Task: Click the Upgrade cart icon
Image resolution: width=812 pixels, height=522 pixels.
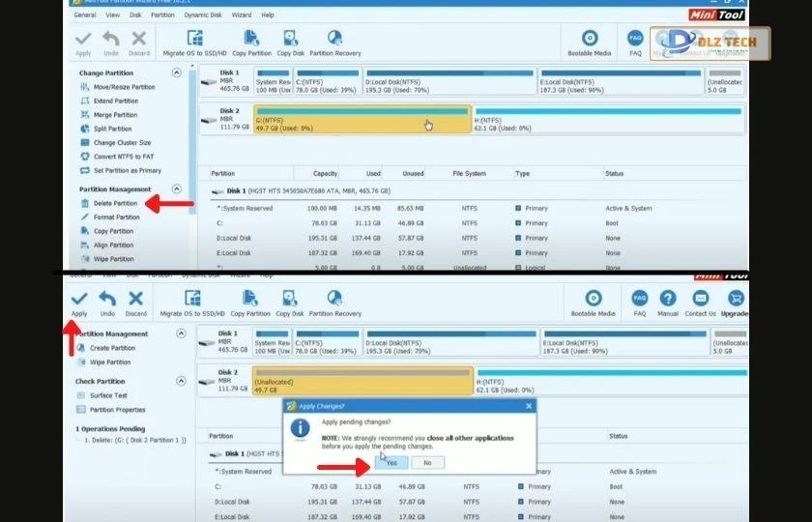Action: pyautogui.click(x=735, y=304)
